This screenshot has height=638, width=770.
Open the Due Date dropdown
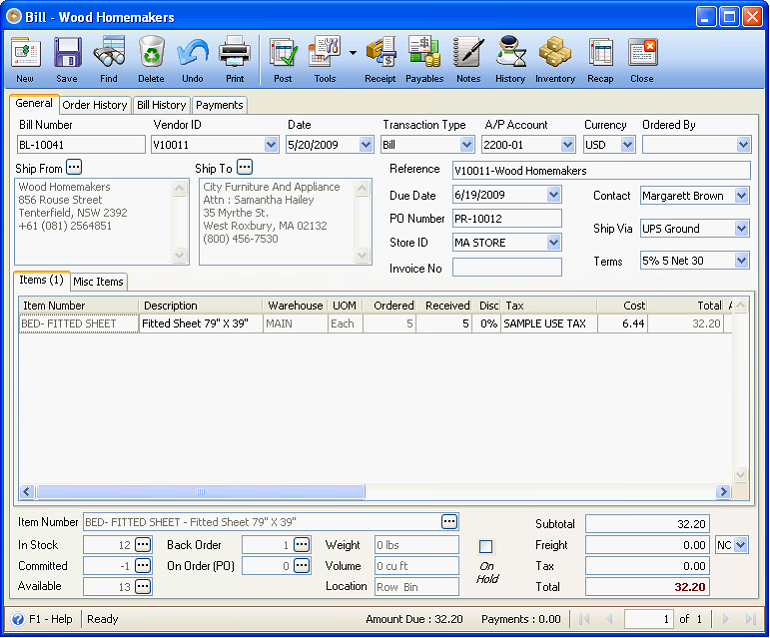click(553, 194)
